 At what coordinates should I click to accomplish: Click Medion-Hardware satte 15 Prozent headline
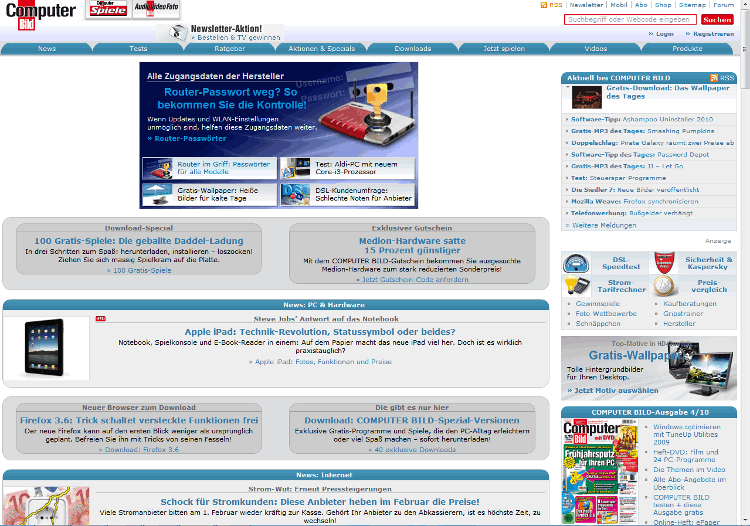pyautogui.click(x=412, y=245)
